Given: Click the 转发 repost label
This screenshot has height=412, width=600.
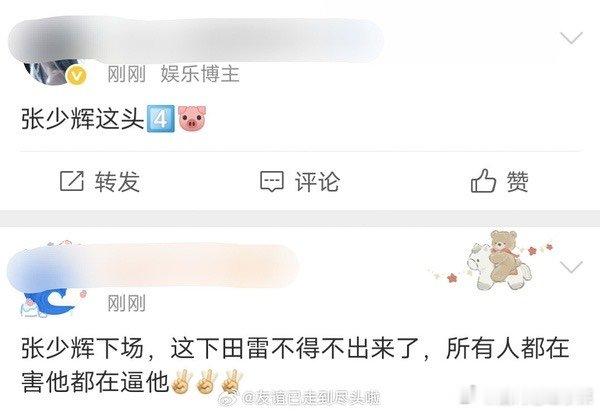Looking at the screenshot, I should (x=117, y=181).
